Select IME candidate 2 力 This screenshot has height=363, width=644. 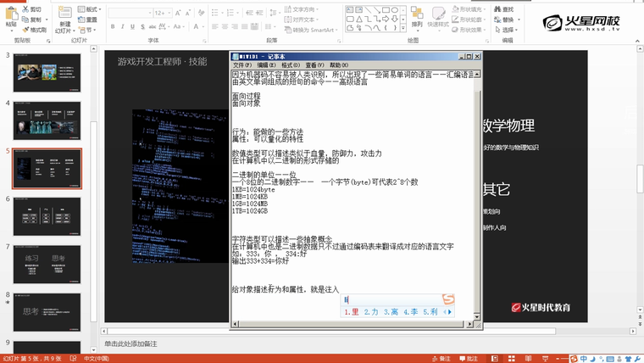click(370, 312)
